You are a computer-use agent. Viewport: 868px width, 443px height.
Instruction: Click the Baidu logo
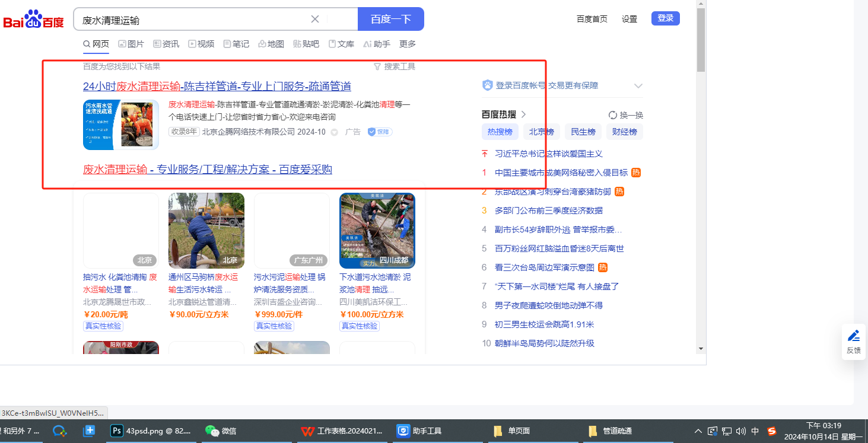coord(33,19)
